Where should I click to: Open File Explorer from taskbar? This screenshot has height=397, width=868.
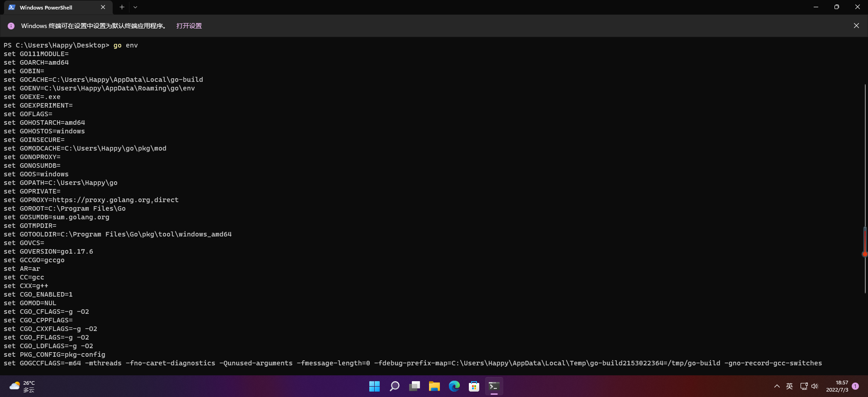click(x=434, y=386)
